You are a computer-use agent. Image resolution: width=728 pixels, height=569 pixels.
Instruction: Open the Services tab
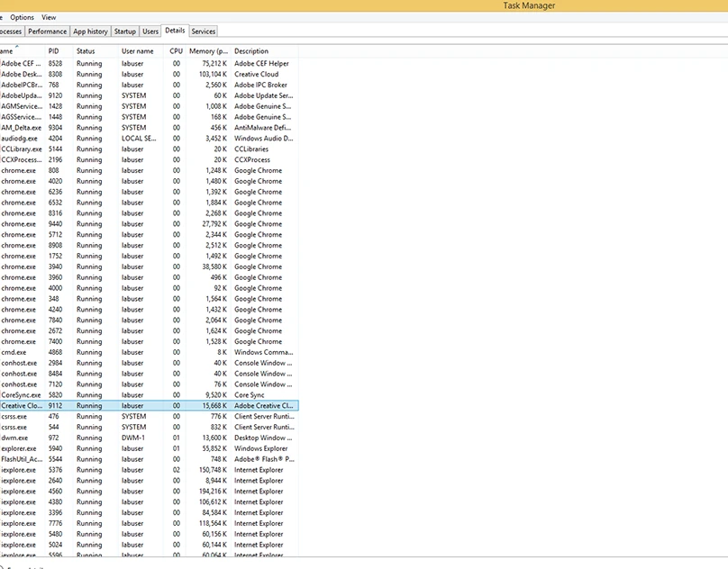(203, 32)
